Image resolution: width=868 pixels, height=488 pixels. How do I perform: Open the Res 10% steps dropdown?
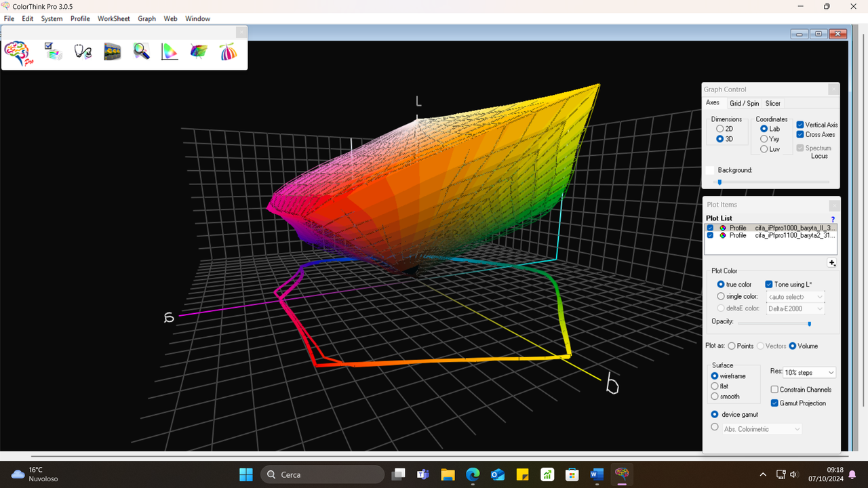[809, 372]
